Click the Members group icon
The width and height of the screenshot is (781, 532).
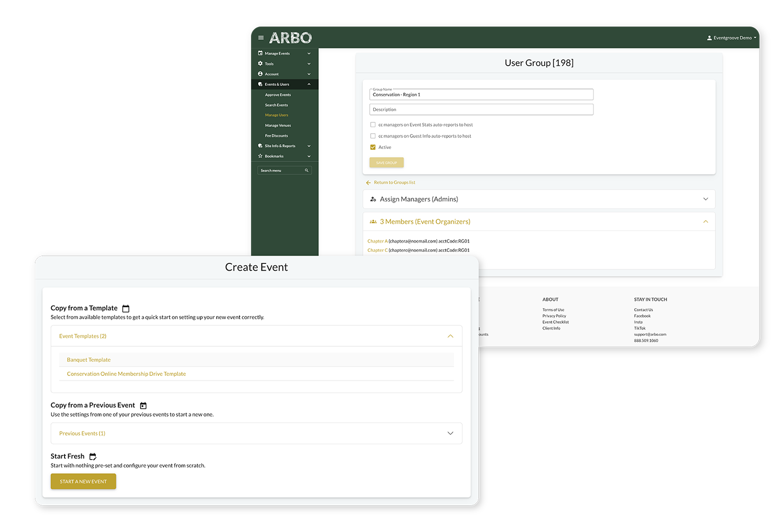[x=373, y=222]
